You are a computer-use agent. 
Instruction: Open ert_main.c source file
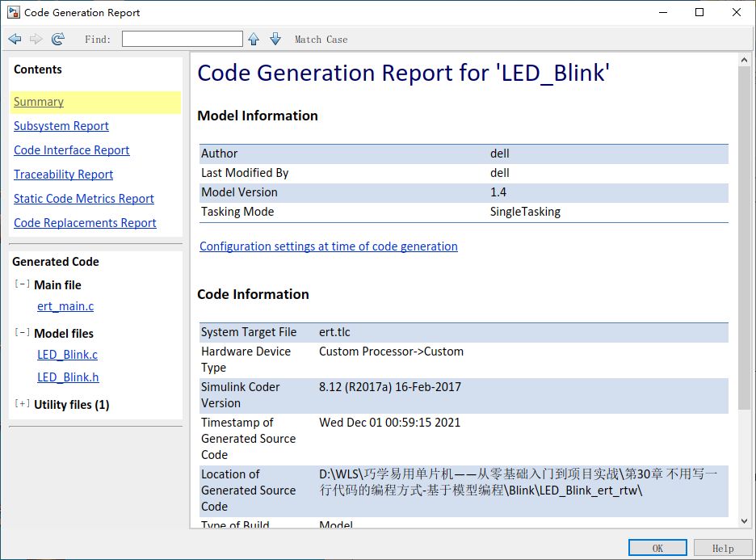(65, 306)
